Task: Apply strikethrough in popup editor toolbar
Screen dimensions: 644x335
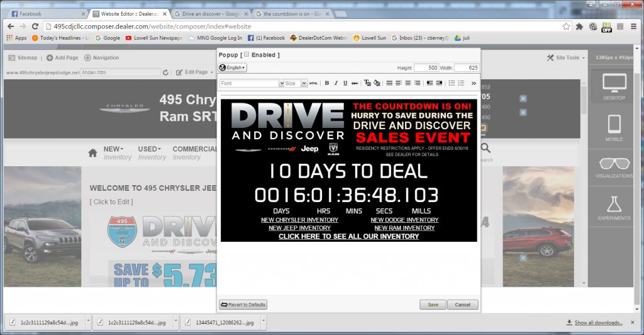Action: click(355, 83)
